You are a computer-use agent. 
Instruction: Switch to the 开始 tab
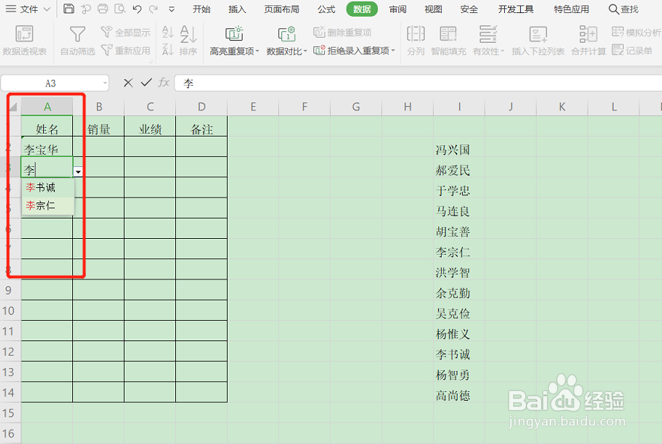click(201, 9)
